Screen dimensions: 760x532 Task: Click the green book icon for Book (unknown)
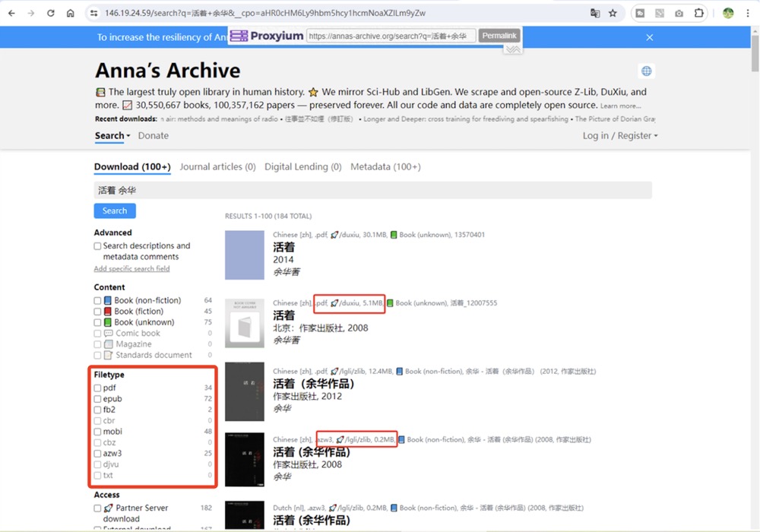pos(108,323)
